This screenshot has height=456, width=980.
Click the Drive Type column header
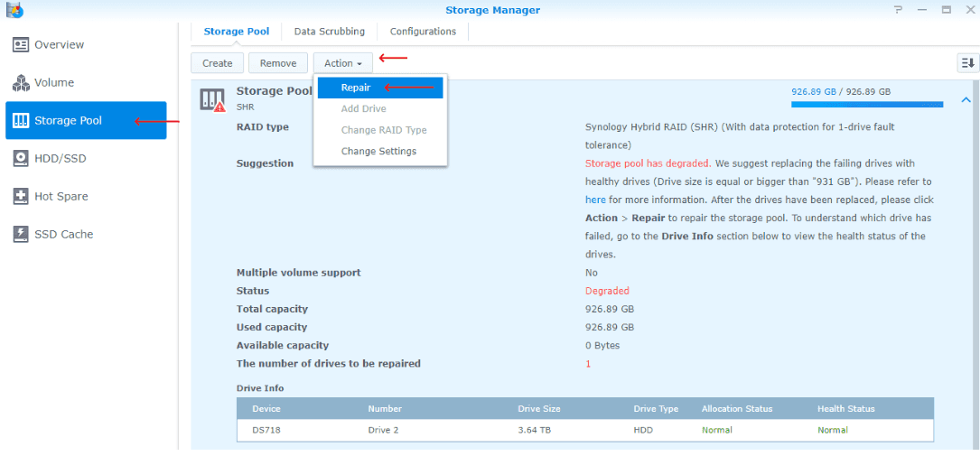tap(656, 408)
